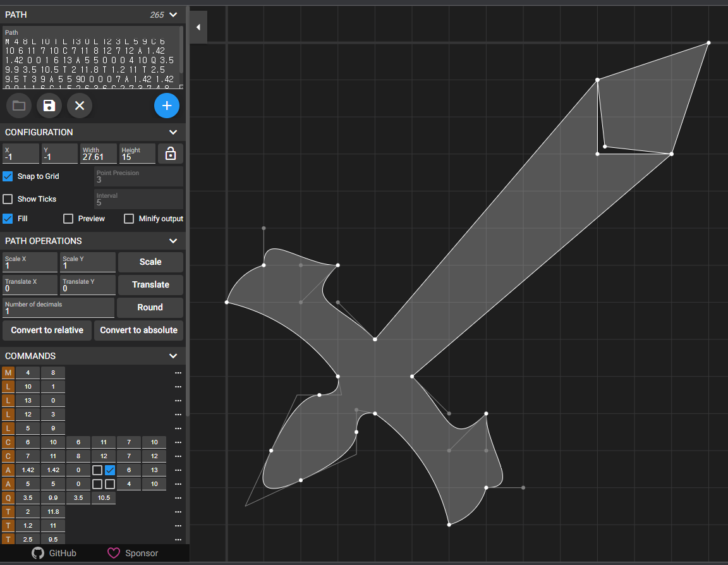Edit the value 11.8 in the T row
The height and width of the screenshot is (565, 728).
click(53, 512)
